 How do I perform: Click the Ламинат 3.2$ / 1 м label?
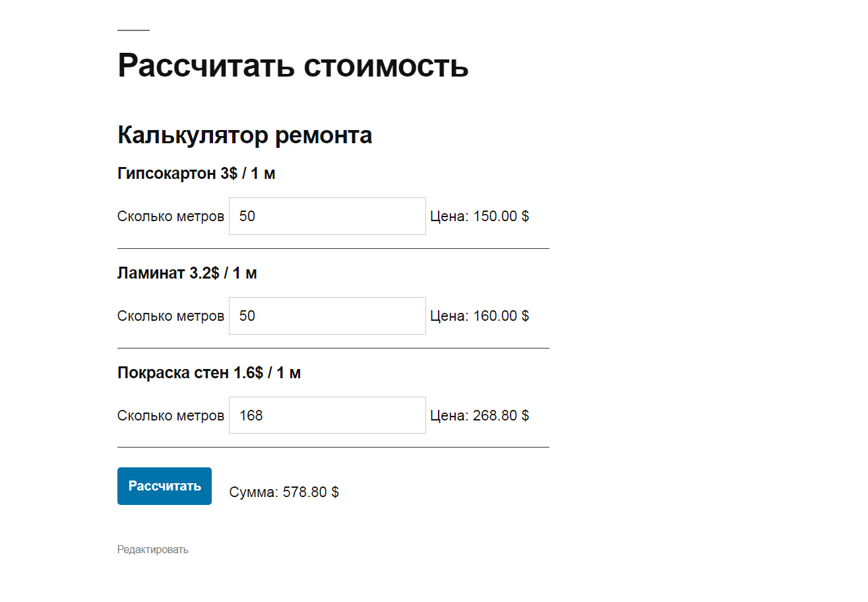coord(187,273)
